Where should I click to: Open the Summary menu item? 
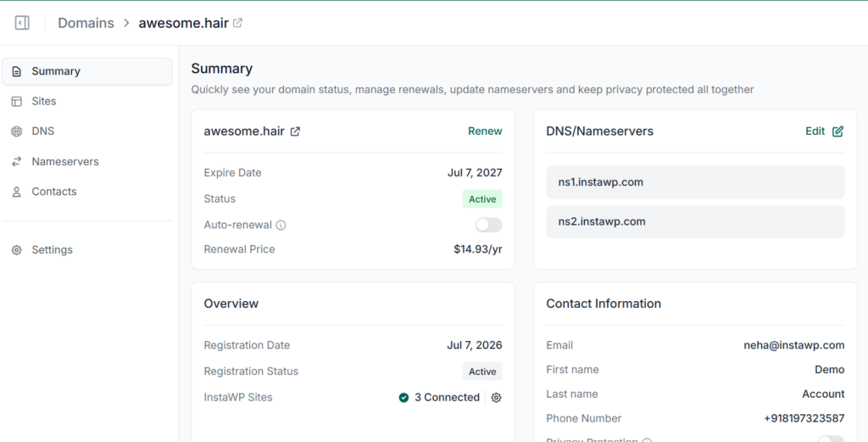pyautogui.click(x=87, y=71)
